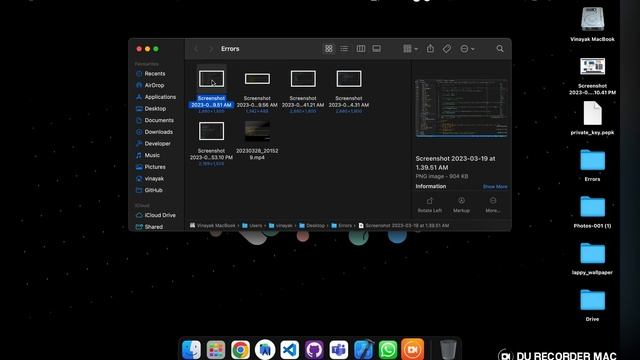
Task: Open the Trash in the Dock
Action: click(448, 350)
